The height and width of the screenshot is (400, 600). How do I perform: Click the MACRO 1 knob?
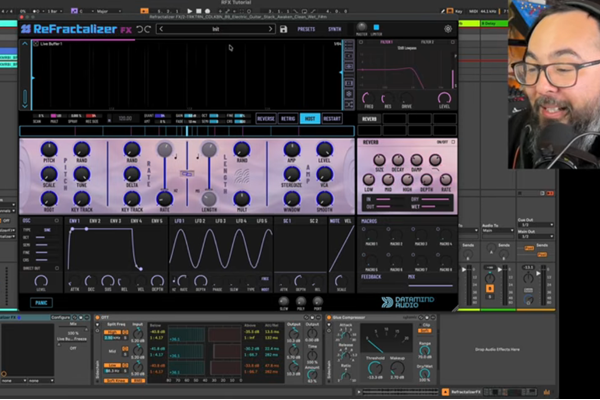pos(372,235)
